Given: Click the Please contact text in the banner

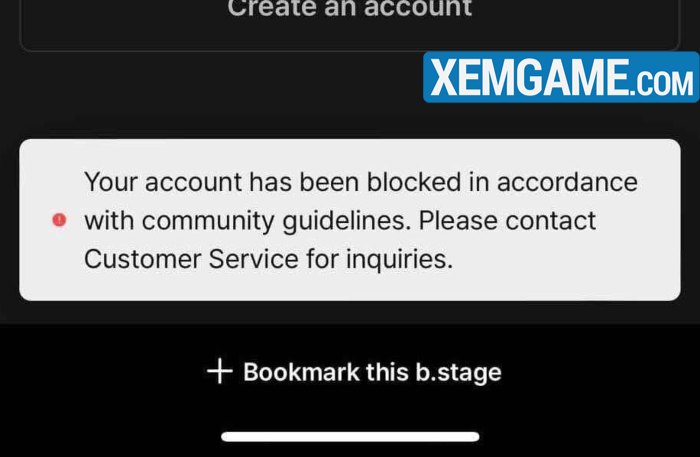Looking at the screenshot, I should point(507,220).
